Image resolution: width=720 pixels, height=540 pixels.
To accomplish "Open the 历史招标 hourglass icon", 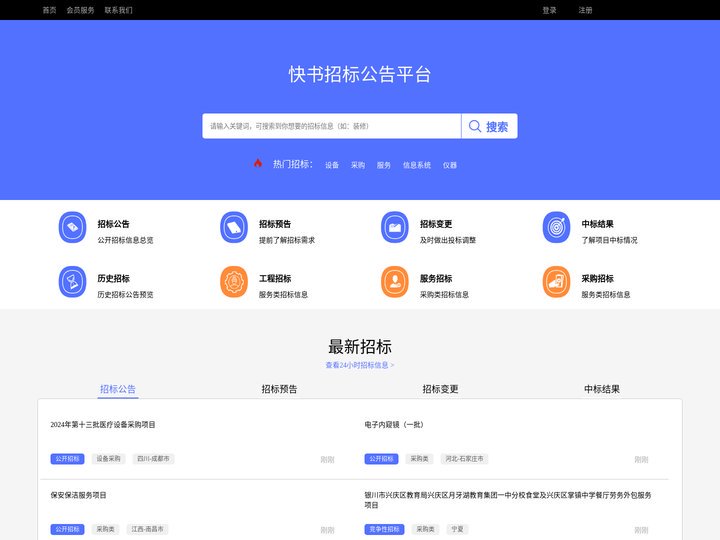I will [x=72, y=281].
